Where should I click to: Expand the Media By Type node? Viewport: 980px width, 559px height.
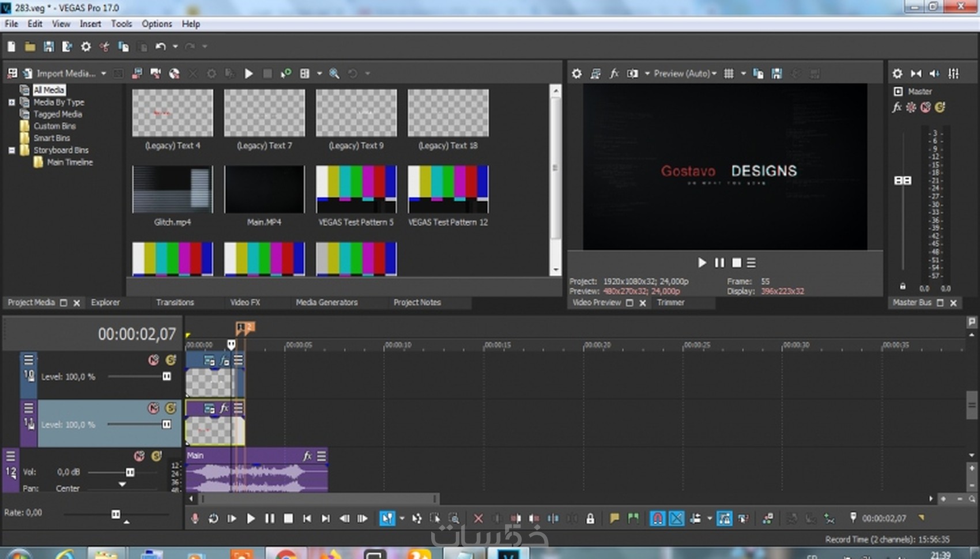(x=12, y=102)
